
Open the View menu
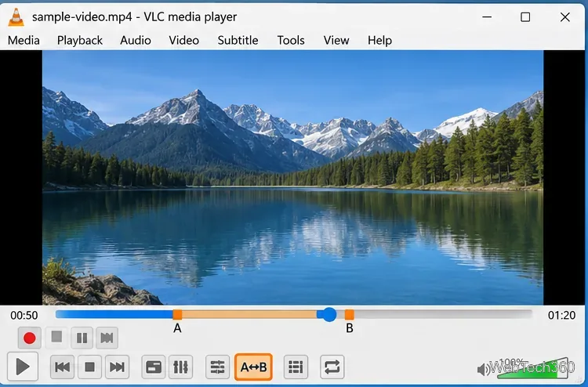point(336,40)
